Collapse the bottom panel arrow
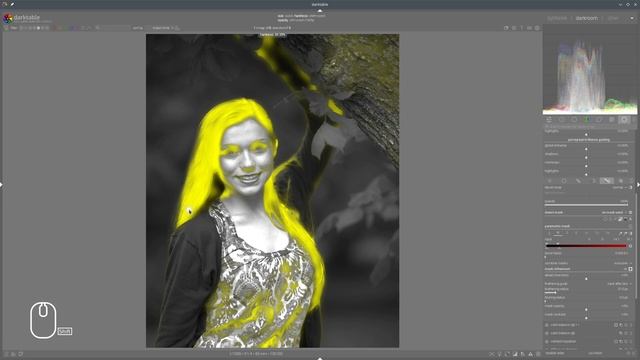640x360 pixels. click(320, 358)
